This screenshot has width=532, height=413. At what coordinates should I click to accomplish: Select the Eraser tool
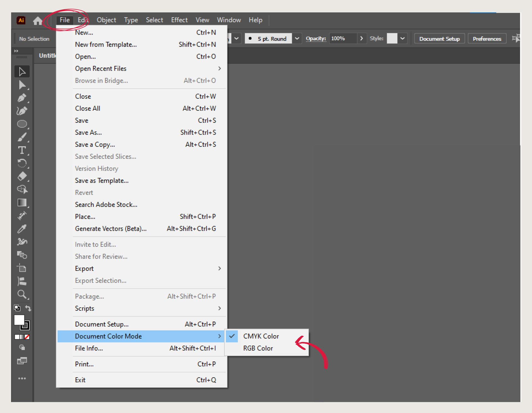click(x=22, y=176)
